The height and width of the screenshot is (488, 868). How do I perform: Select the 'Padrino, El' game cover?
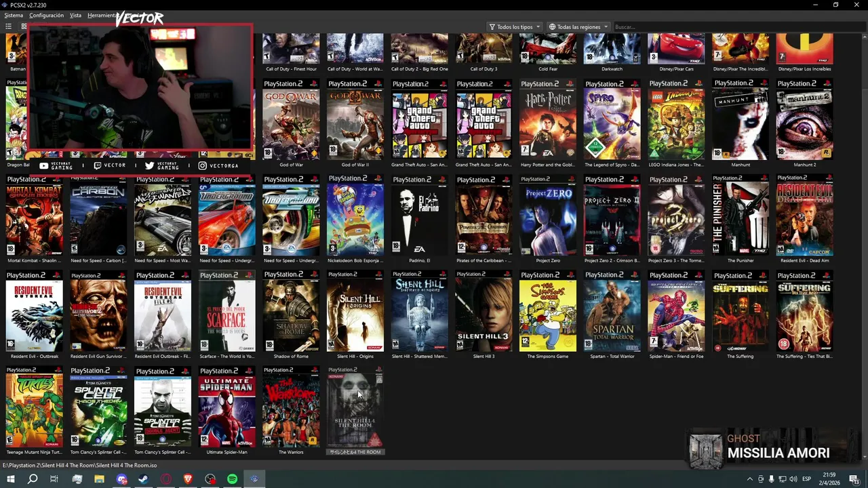[419, 216]
